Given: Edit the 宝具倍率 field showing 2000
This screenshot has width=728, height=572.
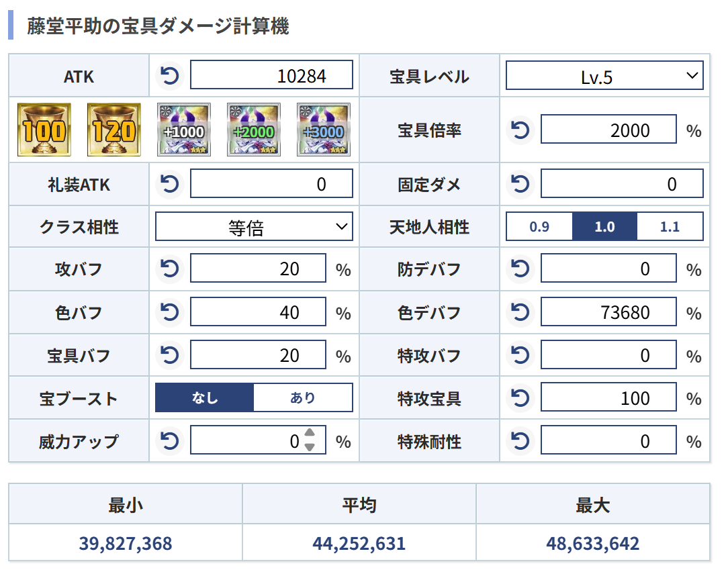Looking at the screenshot, I should [x=608, y=129].
